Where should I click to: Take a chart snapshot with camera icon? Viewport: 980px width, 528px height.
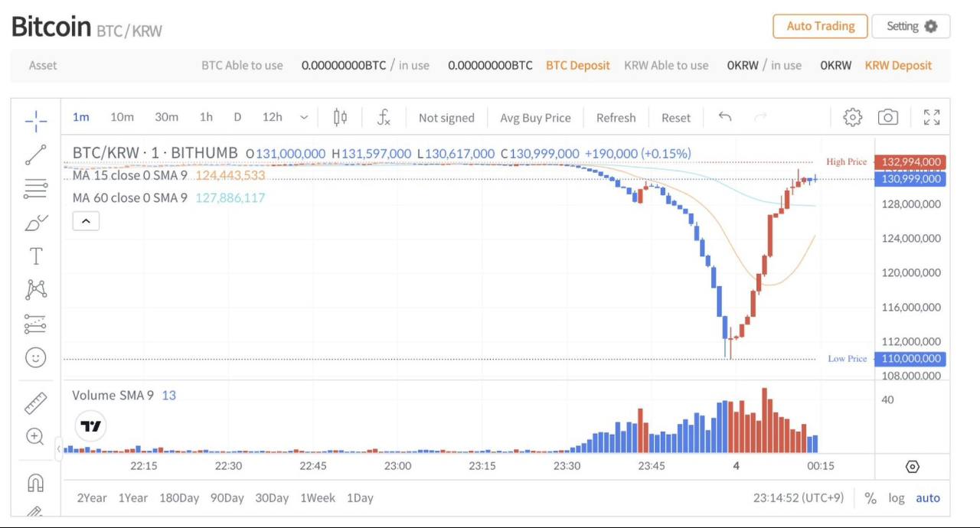(887, 117)
